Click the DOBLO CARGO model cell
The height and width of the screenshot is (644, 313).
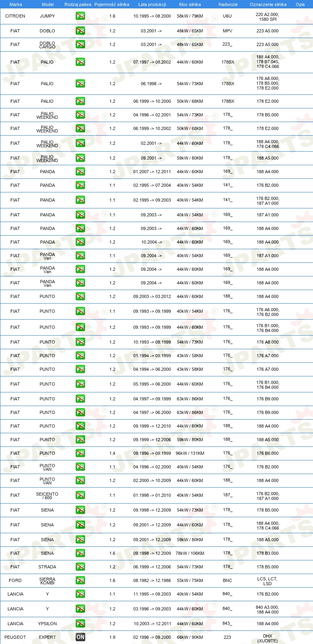(x=47, y=45)
